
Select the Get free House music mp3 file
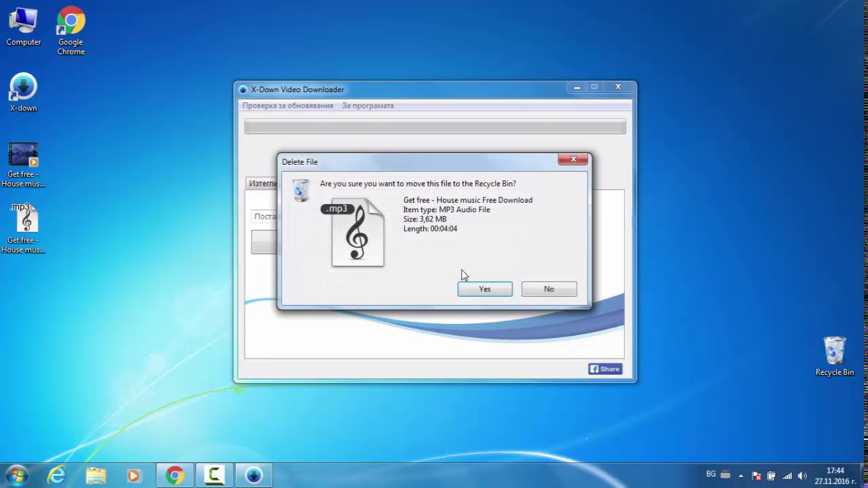point(23,228)
